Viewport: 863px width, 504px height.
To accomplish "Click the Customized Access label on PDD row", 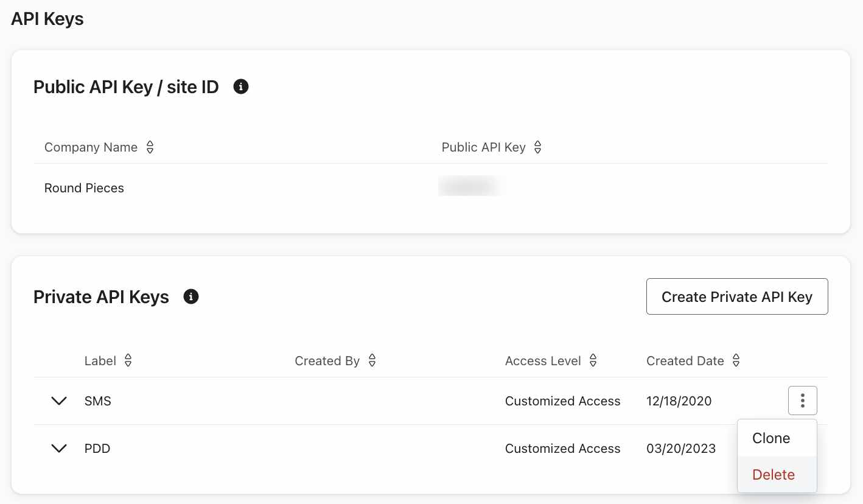I will (562, 449).
